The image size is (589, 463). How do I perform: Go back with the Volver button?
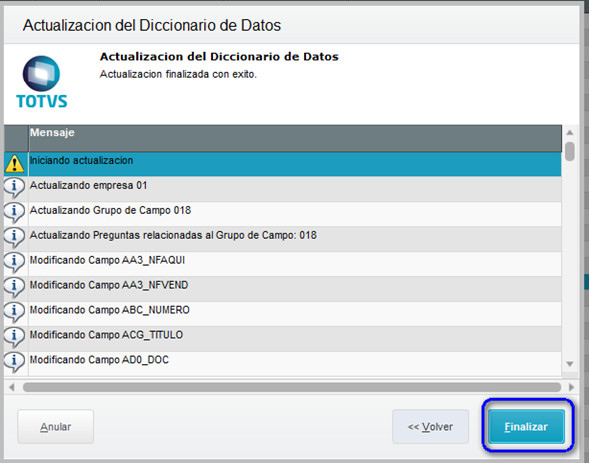click(430, 427)
